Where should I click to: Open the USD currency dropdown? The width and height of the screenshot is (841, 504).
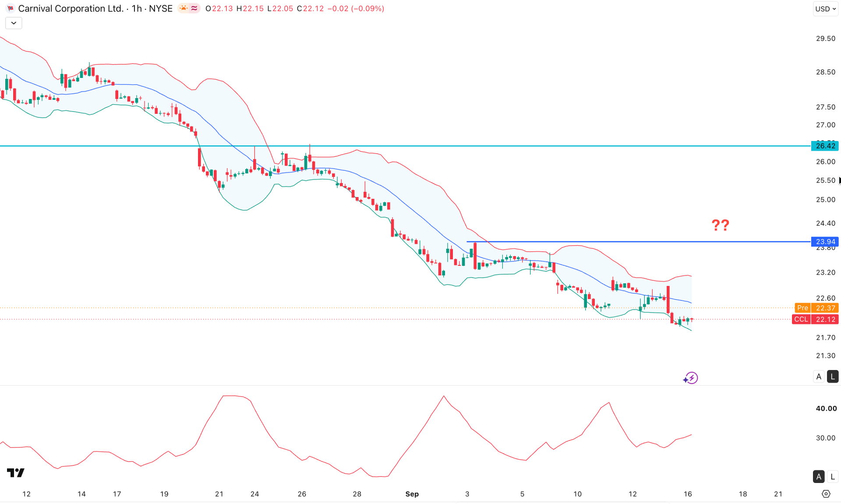(x=826, y=9)
